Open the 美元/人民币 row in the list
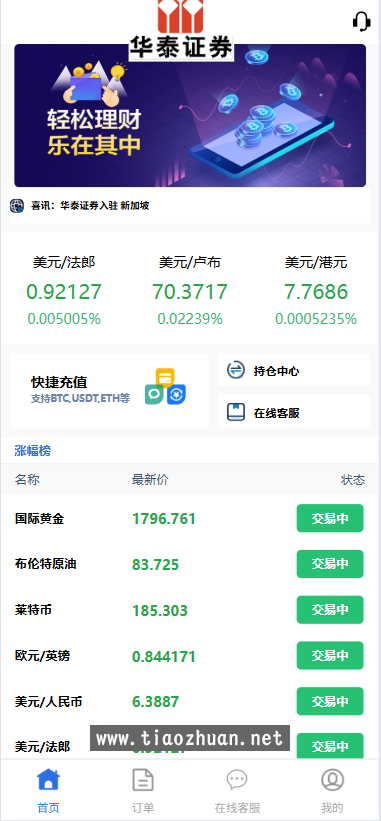This screenshot has width=381, height=821. pyautogui.click(x=190, y=701)
